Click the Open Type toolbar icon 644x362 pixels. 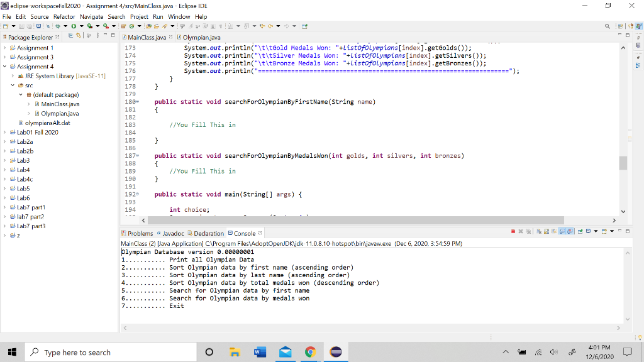tap(148, 26)
